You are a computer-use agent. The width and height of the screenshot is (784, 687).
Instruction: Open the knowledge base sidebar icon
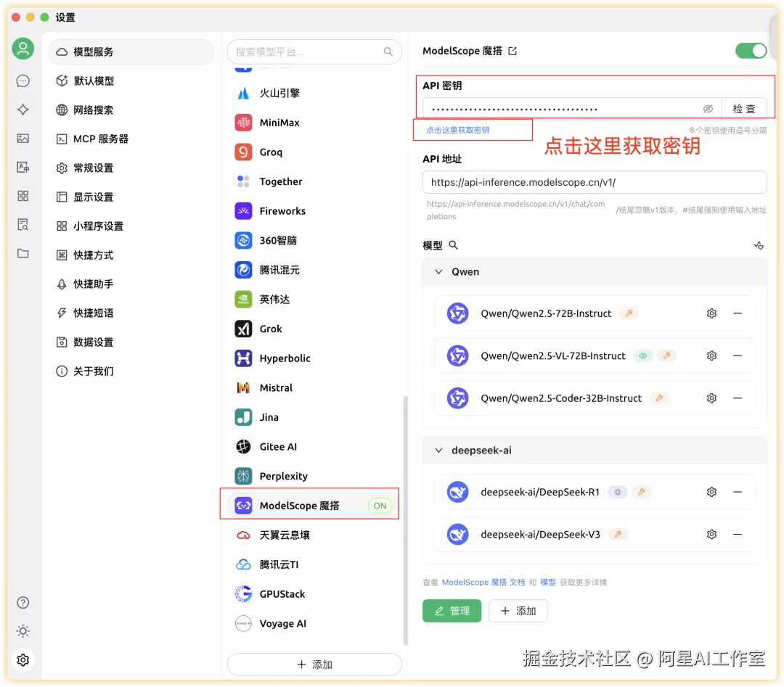[23, 224]
